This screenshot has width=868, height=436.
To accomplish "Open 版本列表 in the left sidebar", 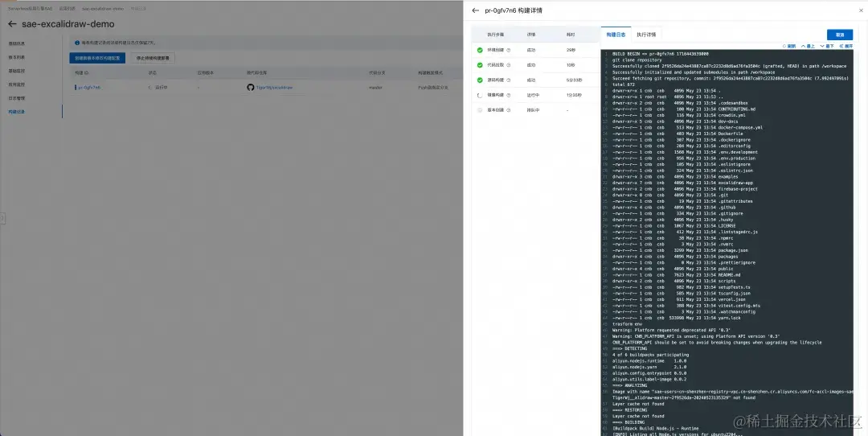I will click(x=17, y=57).
